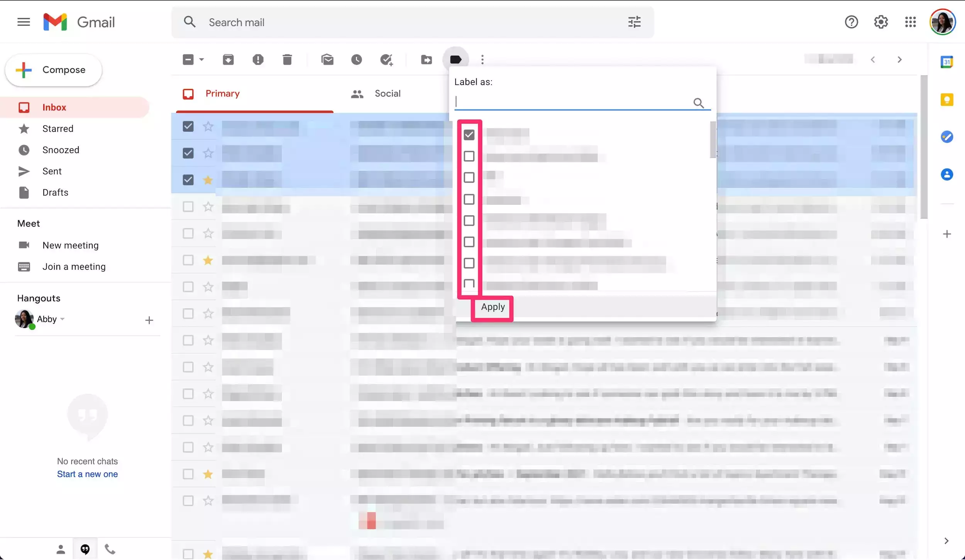Viewport: 965px width, 560px height.
Task: Click the Start a new one link
Action: point(87,474)
